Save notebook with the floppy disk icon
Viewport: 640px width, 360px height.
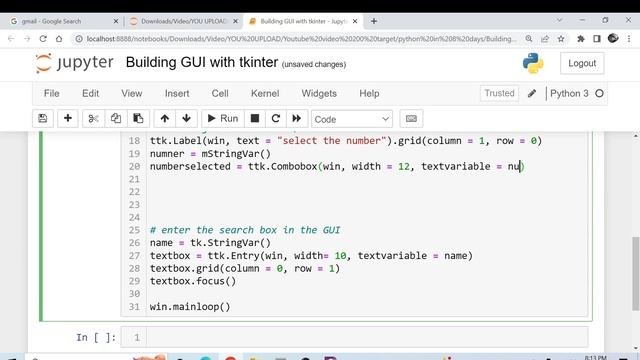click(42, 119)
